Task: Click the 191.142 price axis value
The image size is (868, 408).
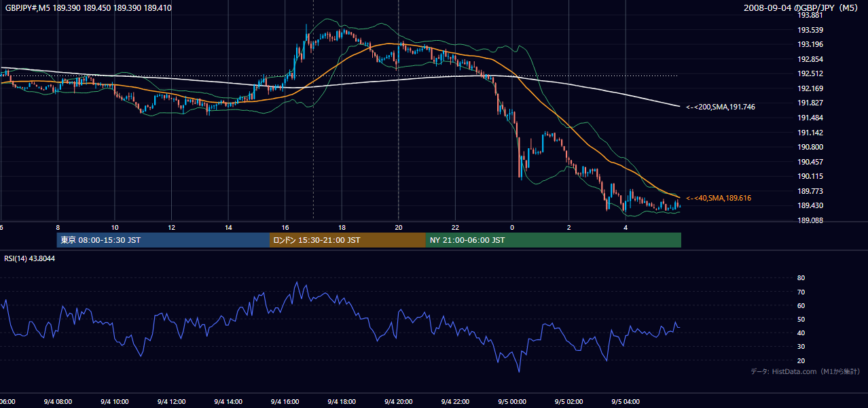Action: point(810,133)
